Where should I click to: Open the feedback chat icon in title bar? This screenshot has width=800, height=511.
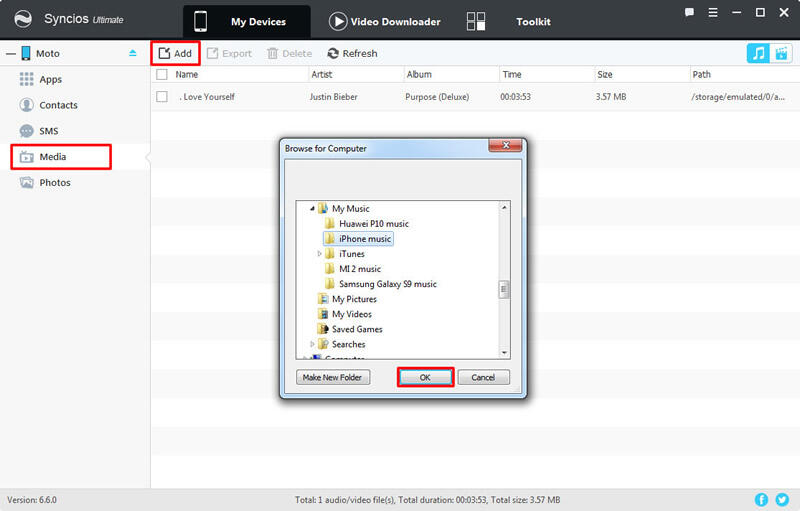coord(690,13)
